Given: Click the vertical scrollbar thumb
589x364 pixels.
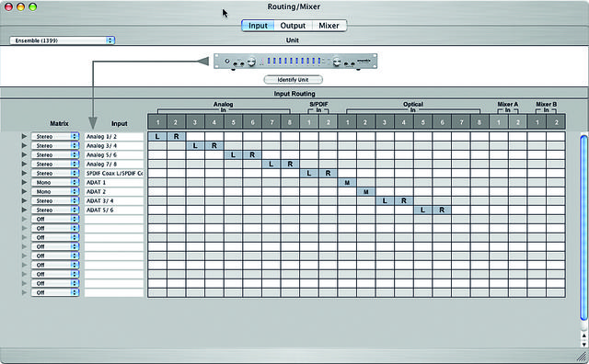Looking at the screenshot, I should pos(583,228).
